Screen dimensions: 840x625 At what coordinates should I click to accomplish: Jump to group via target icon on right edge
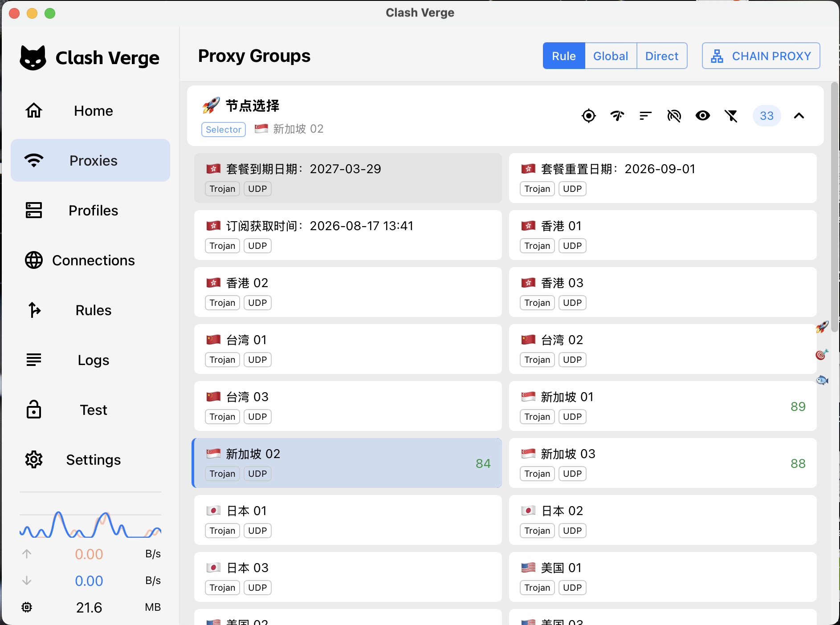point(822,354)
